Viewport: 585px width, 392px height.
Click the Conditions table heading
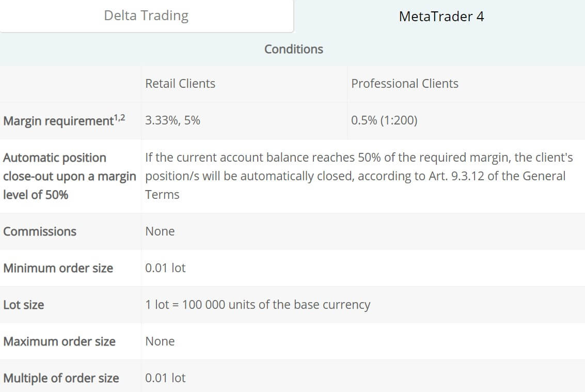pos(294,49)
